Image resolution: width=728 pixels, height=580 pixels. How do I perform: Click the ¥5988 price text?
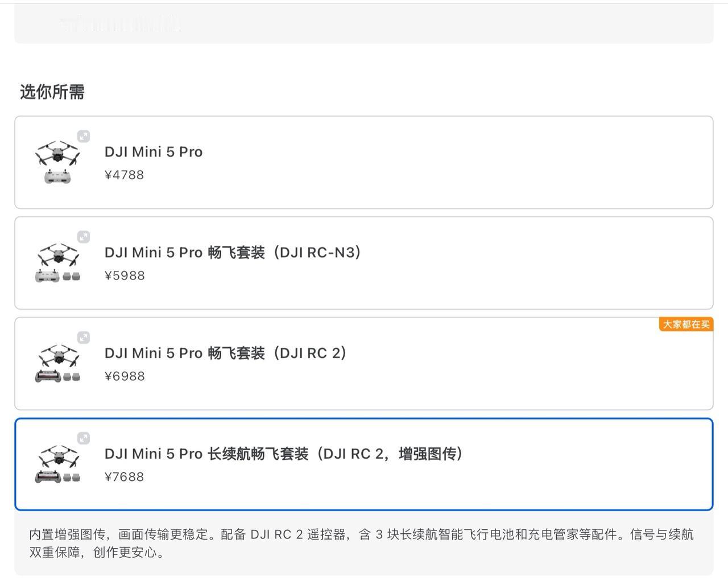click(125, 275)
